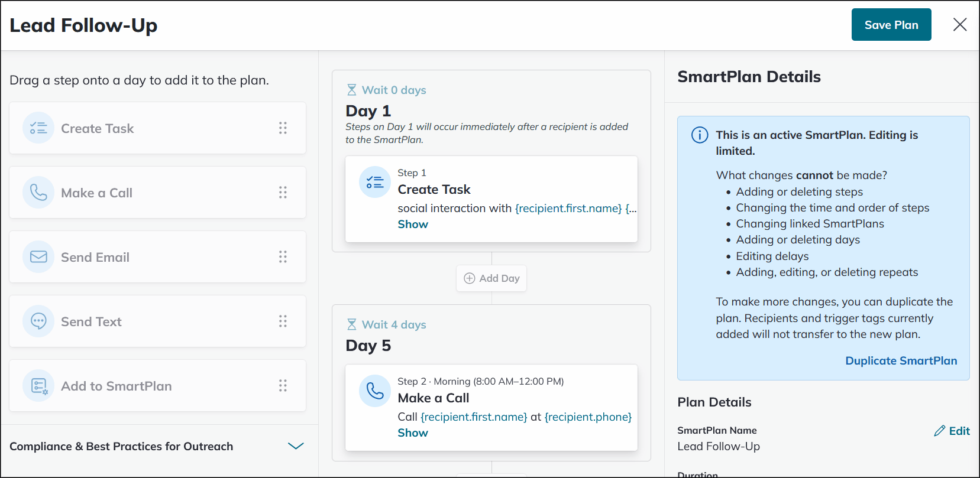
Task: Select the Wait 0 days delay label
Action: (394, 90)
